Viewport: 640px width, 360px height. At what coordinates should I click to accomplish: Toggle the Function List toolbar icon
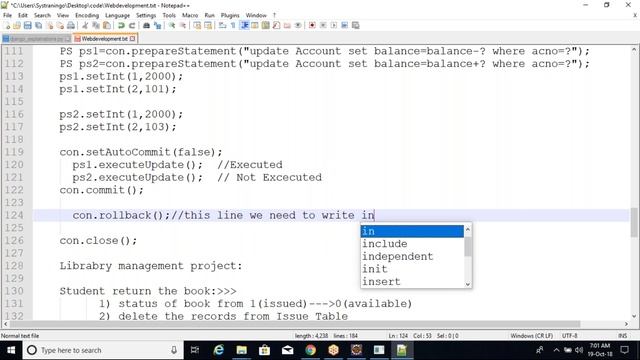(276, 25)
